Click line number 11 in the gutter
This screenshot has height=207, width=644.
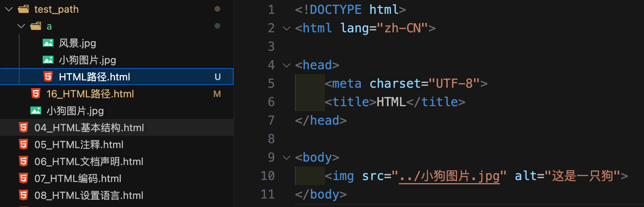tap(268, 194)
